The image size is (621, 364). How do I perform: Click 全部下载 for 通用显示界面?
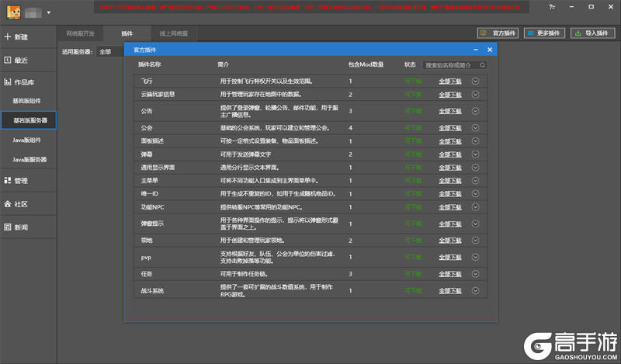click(x=450, y=168)
